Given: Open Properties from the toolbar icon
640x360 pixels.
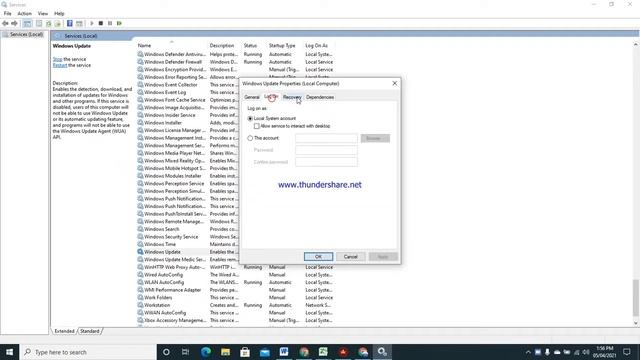Looking at the screenshot, I should pyautogui.click(x=39, y=23).
